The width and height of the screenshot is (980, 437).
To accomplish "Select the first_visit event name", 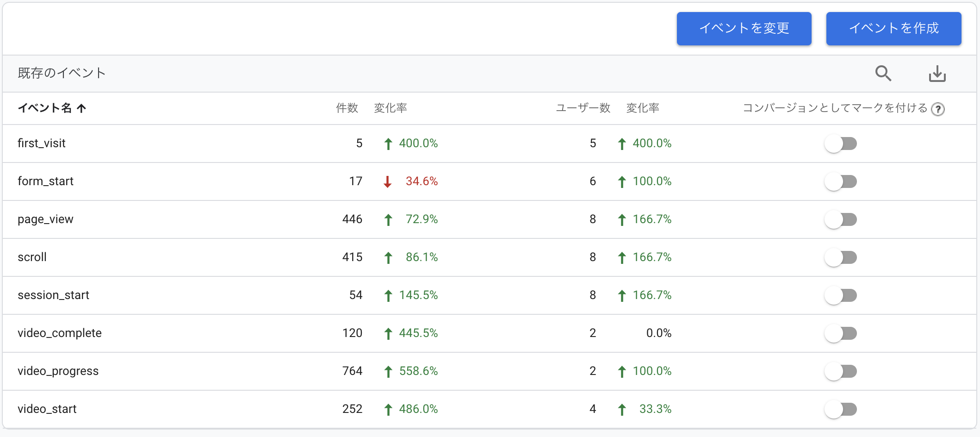I will pos(42,144).
